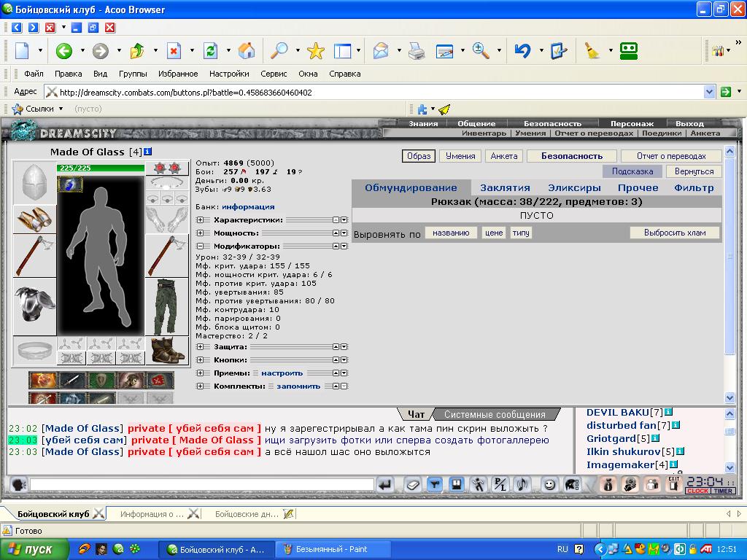Click the Favorites star toolbar icon

pos(315,50)
